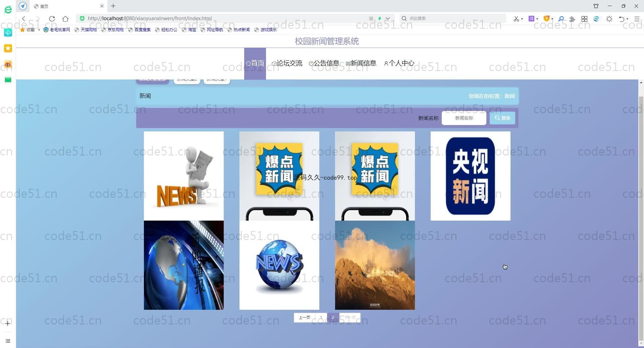This screenshot has width=644, height=348.
Task: Open the 论坛交流 navigation menu
Action: (287, 63)
